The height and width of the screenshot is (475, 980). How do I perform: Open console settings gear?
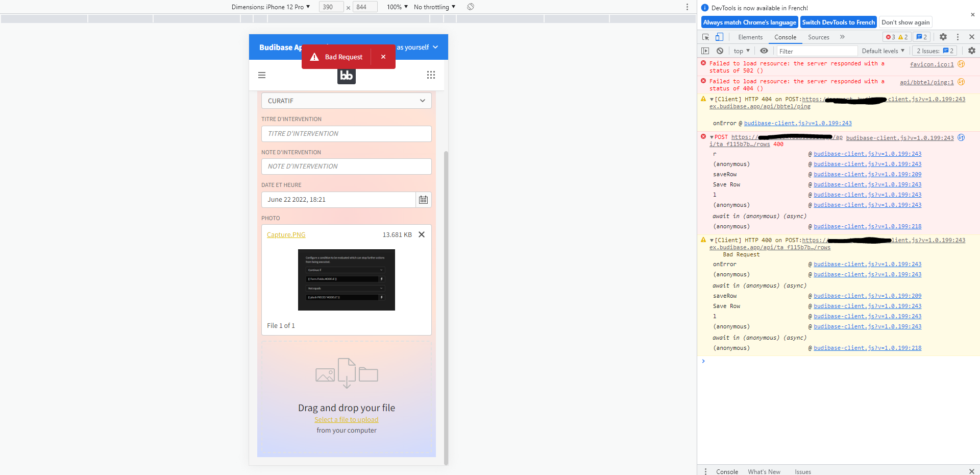[x=972, y=51]
